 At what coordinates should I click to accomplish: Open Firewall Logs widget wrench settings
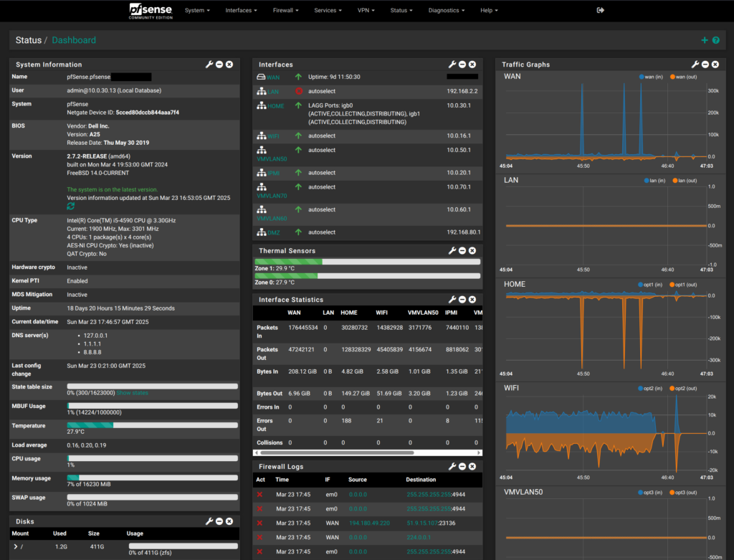[452, 467]
